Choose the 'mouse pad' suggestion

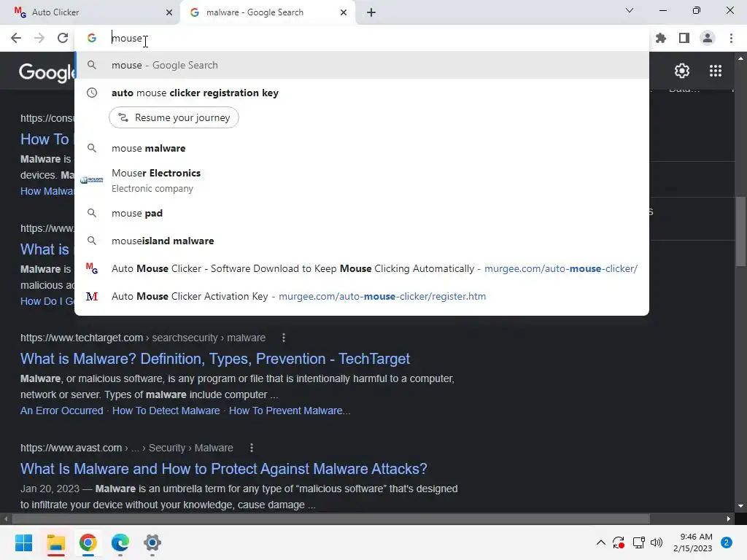362,213
